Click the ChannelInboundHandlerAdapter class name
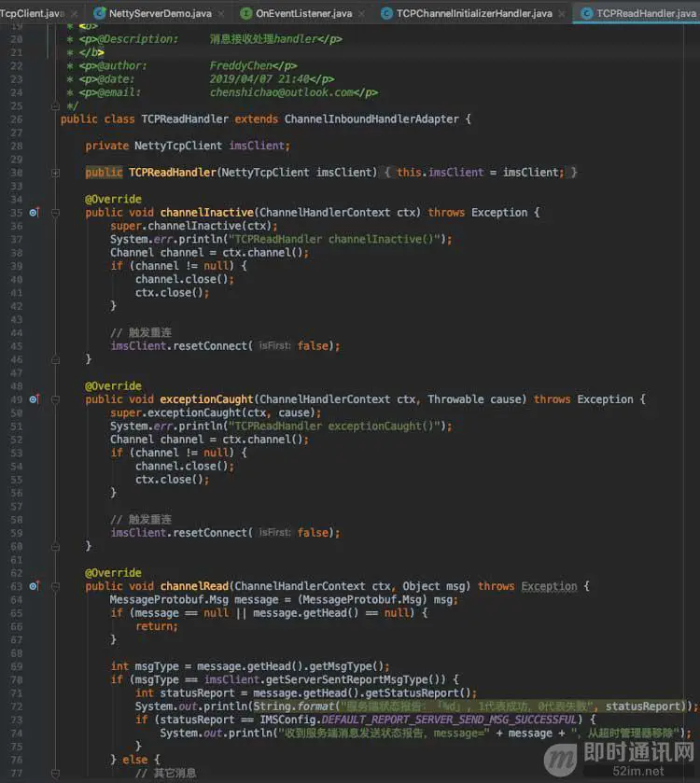The height and width of the screenshot is (783, 700). coord(371,119)
